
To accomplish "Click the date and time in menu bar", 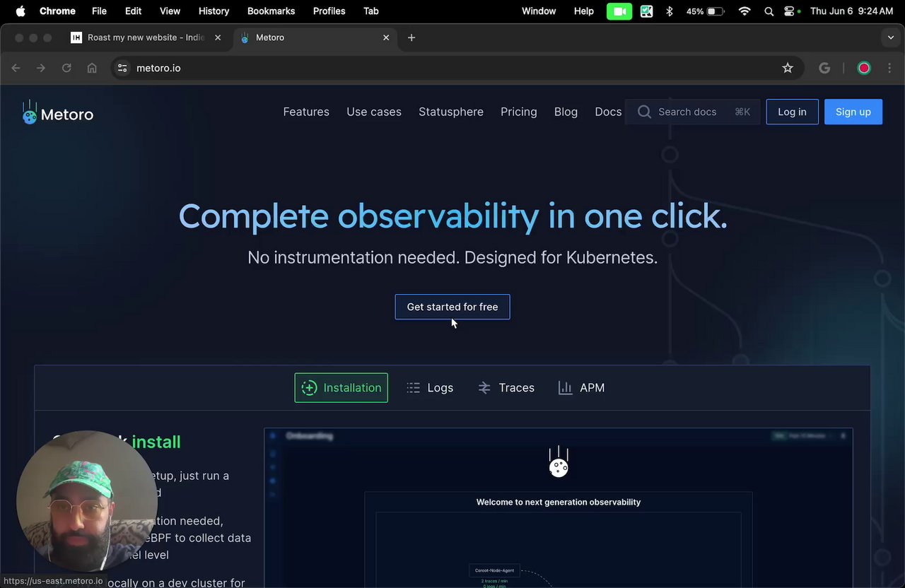I will [x=851, y=11].
